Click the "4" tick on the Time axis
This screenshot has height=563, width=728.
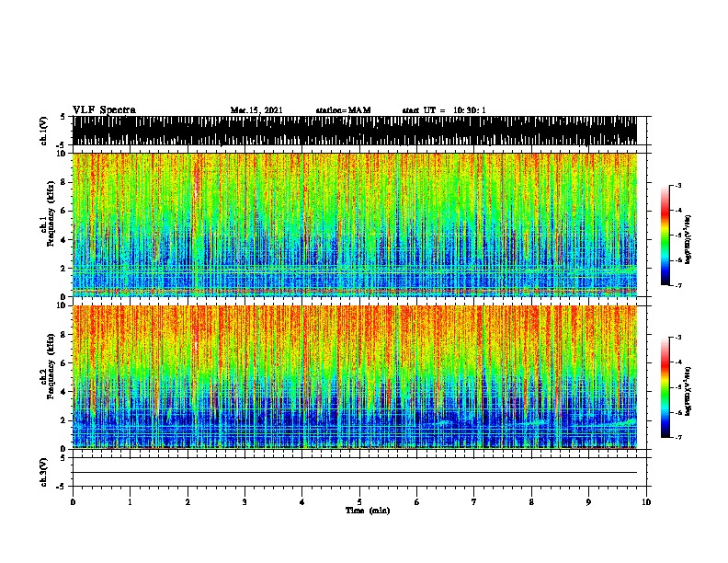point(302,502)
